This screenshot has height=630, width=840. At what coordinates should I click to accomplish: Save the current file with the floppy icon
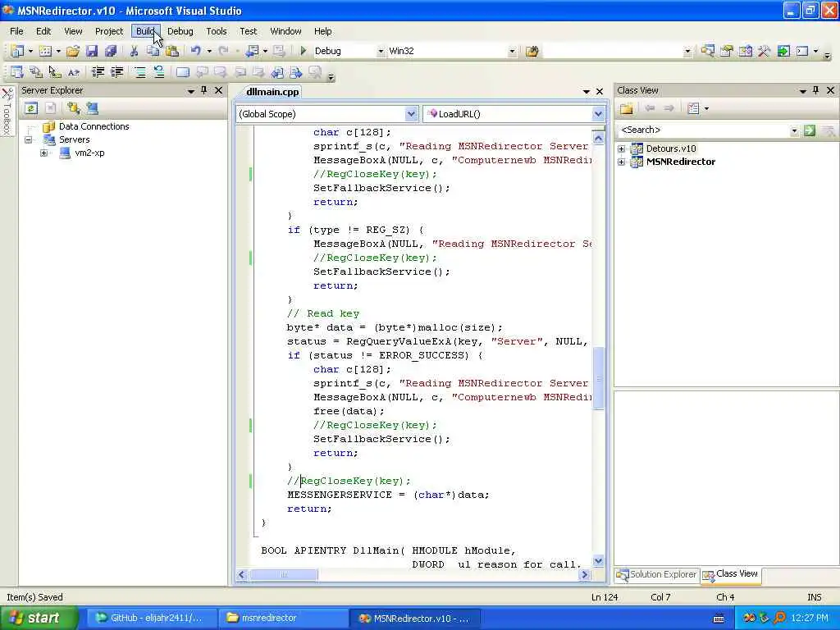point(92,51)
